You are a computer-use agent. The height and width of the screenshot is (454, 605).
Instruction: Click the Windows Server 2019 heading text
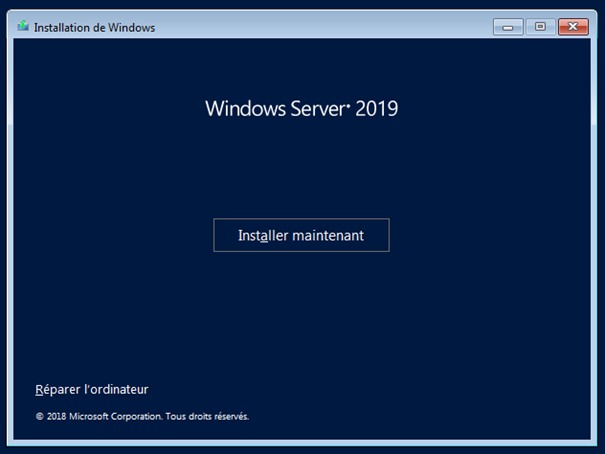point(301,108)
